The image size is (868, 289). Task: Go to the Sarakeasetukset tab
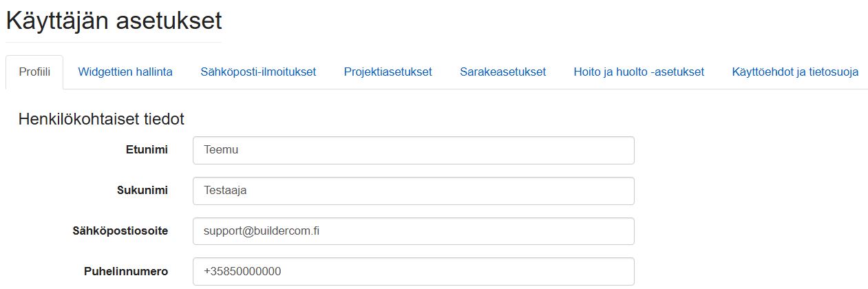point(503,72)
